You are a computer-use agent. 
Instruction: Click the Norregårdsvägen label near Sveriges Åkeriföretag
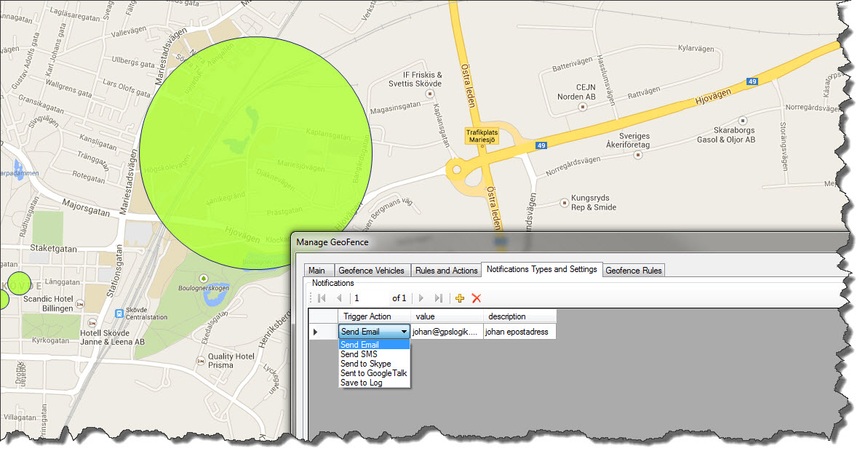[x=573, y=166]
